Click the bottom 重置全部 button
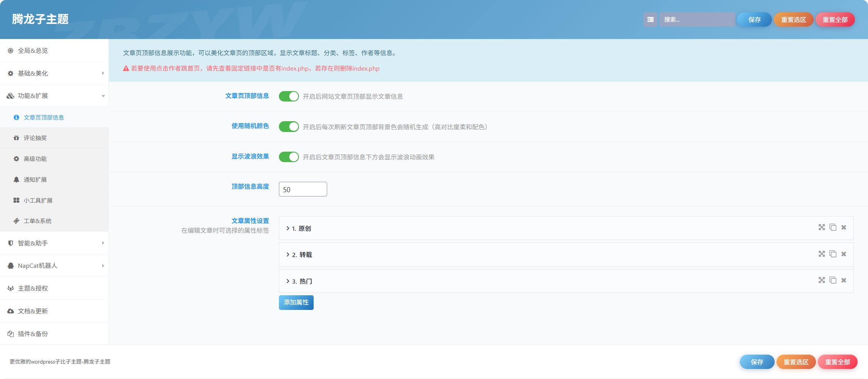The width and height of the screenshot is (868, 379). click(838, 362)
